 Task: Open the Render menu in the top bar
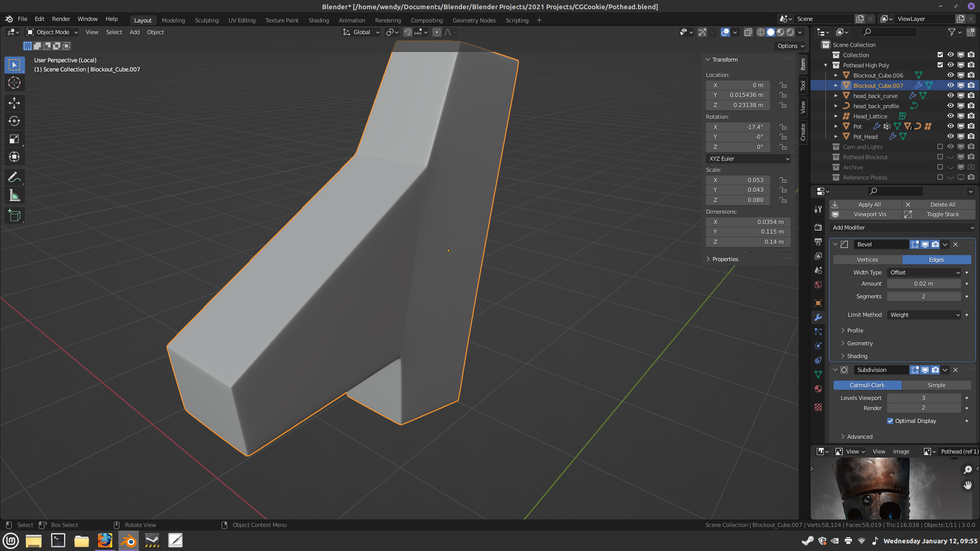[61, 19]
